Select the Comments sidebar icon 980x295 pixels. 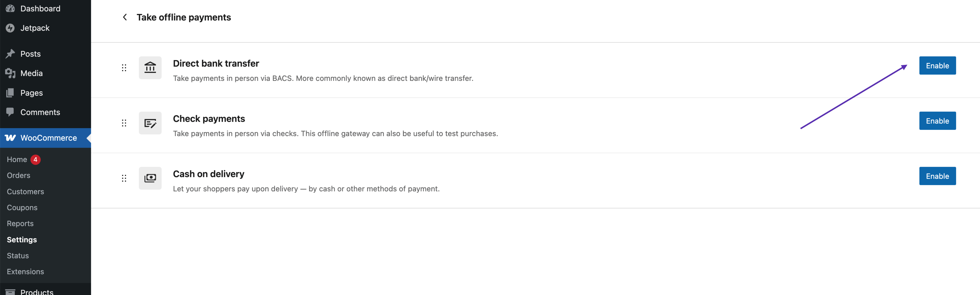coord(10,112)
